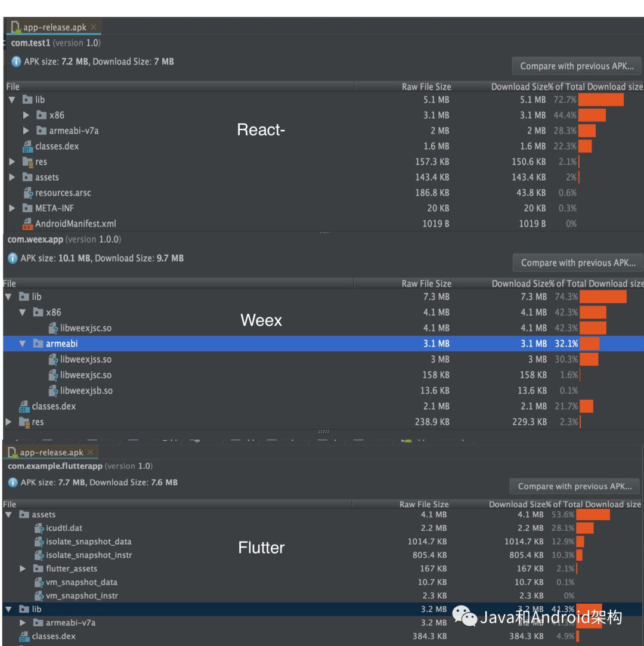Click the armeabi folder icon in Weex panel
The image size is (644, 646).
click(x=38, y=343)
